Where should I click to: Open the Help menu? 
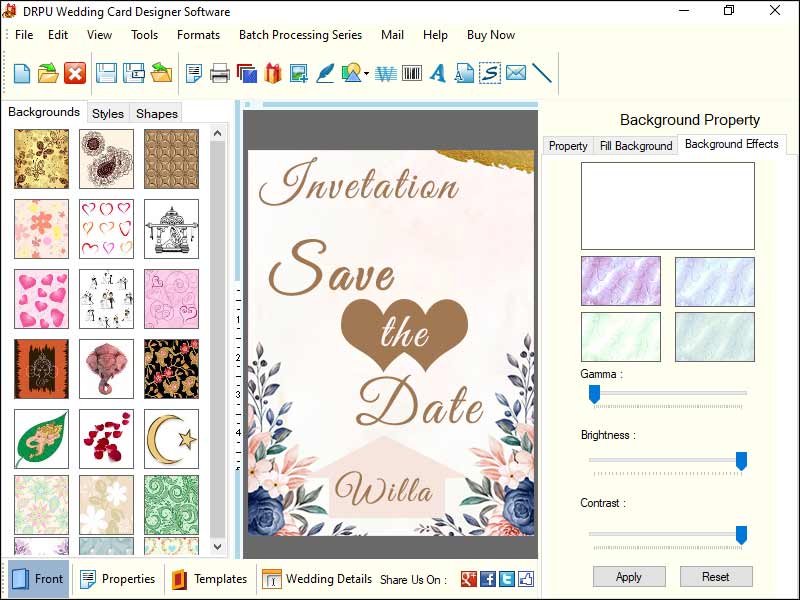[x=435, y=35]
